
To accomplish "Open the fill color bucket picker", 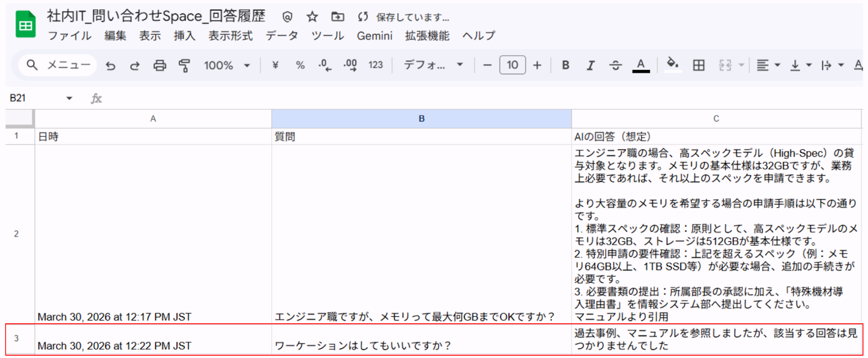I will pos(672,65).
